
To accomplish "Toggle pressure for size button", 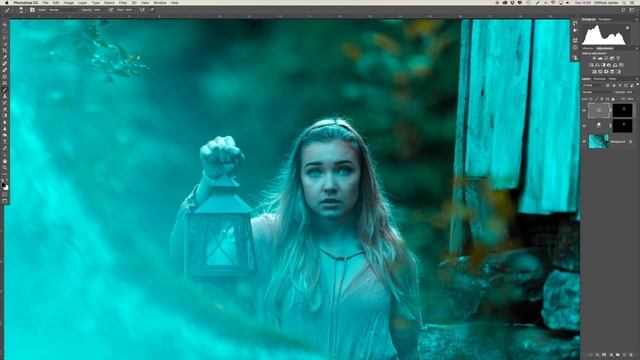I will [152, 10].
